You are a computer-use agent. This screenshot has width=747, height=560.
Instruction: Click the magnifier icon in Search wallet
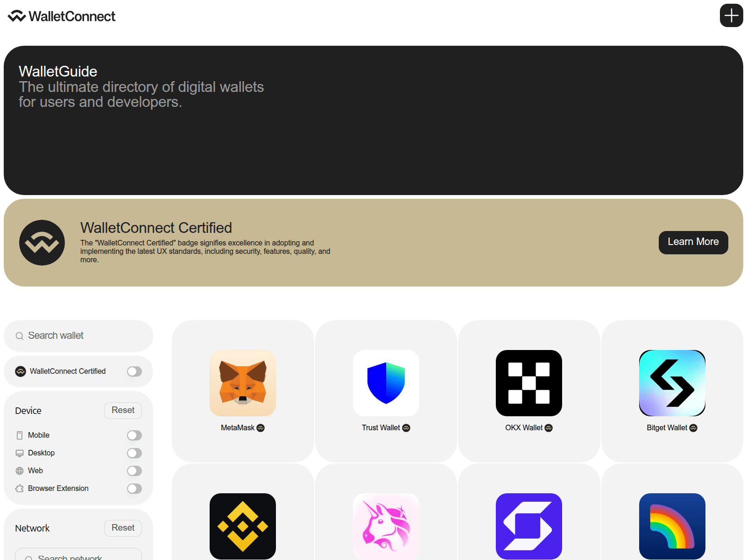(20, 336)
